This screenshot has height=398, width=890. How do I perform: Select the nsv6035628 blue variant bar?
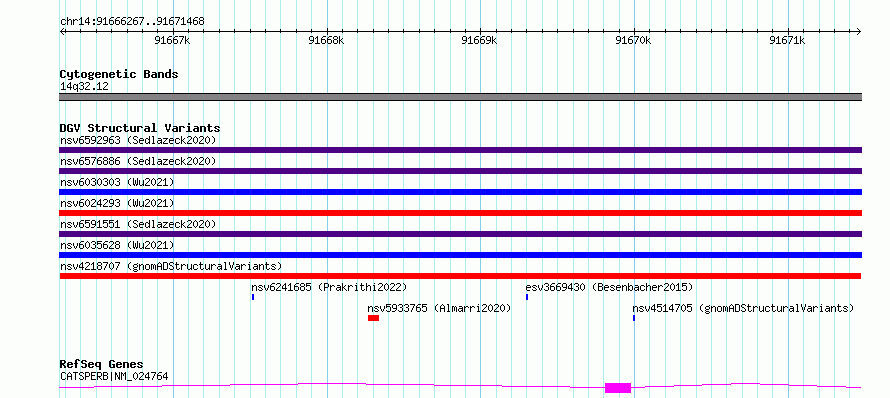(x=460, y=255)
